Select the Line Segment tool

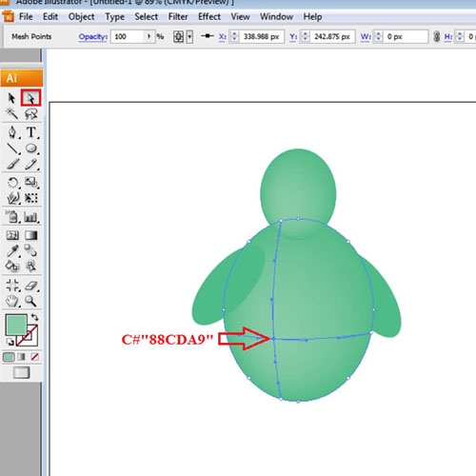(12, 149)
